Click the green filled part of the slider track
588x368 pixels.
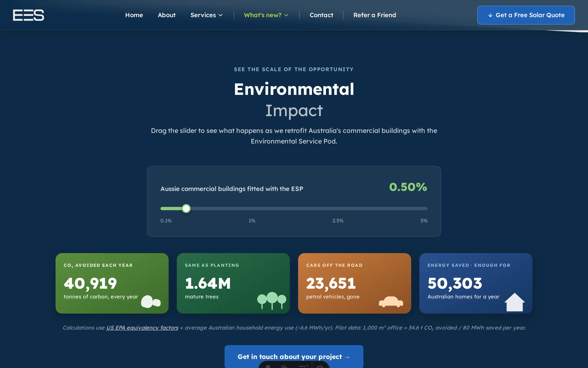click(x=171, y=208)
